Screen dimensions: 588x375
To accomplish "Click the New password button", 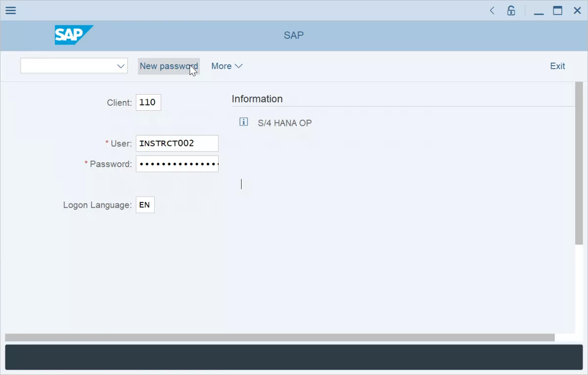I will [169, 66].
